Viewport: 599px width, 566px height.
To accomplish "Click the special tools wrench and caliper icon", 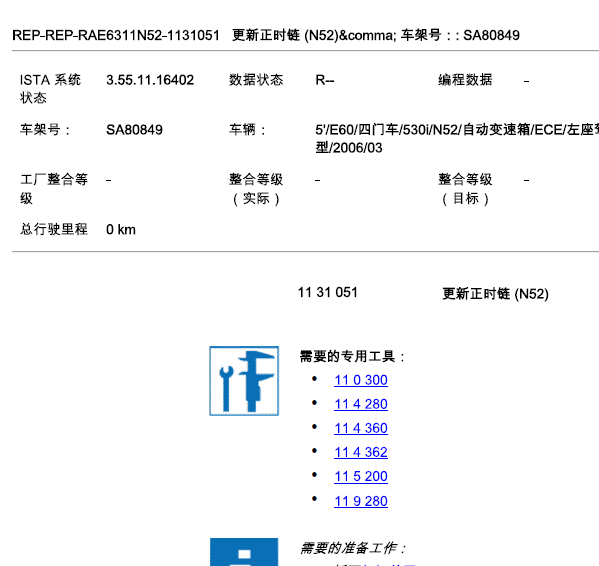I will [244, 381].
